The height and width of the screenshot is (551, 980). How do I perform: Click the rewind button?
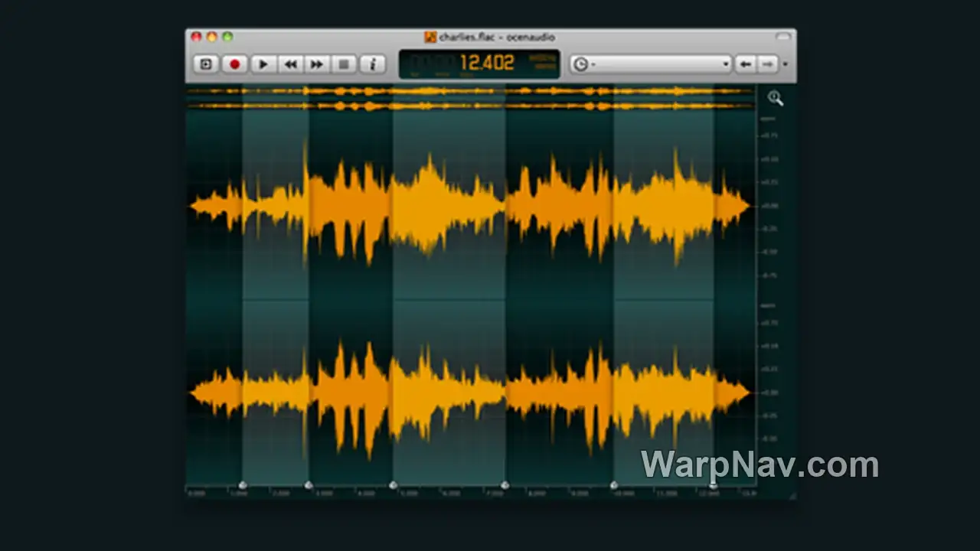(x=290, y=64)
